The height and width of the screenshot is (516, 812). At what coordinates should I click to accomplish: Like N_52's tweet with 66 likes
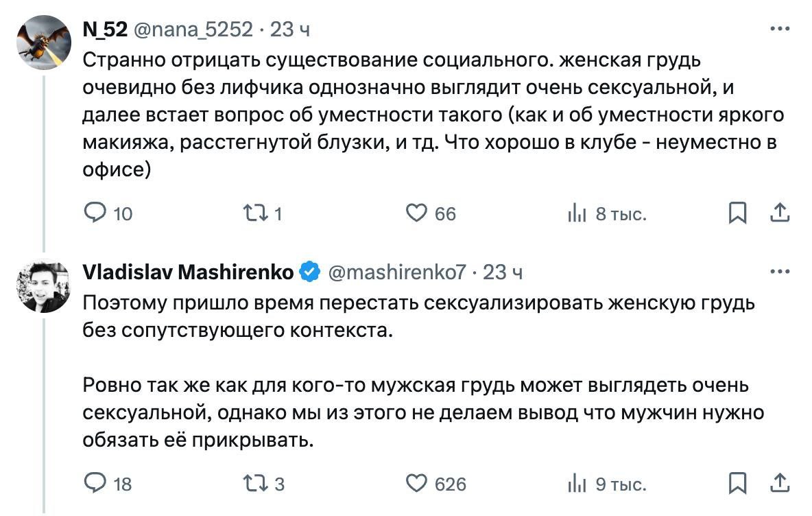click(417, 214)
